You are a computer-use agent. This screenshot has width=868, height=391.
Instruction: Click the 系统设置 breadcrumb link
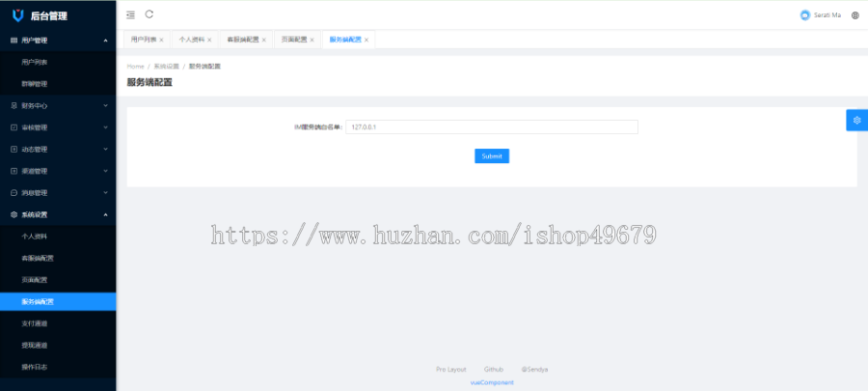[167, 67]
